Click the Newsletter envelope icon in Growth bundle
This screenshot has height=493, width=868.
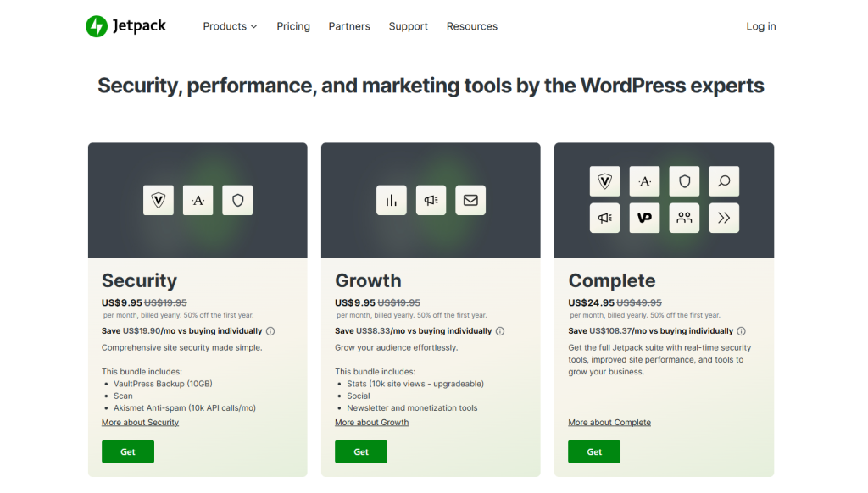[x=470, y=200]
